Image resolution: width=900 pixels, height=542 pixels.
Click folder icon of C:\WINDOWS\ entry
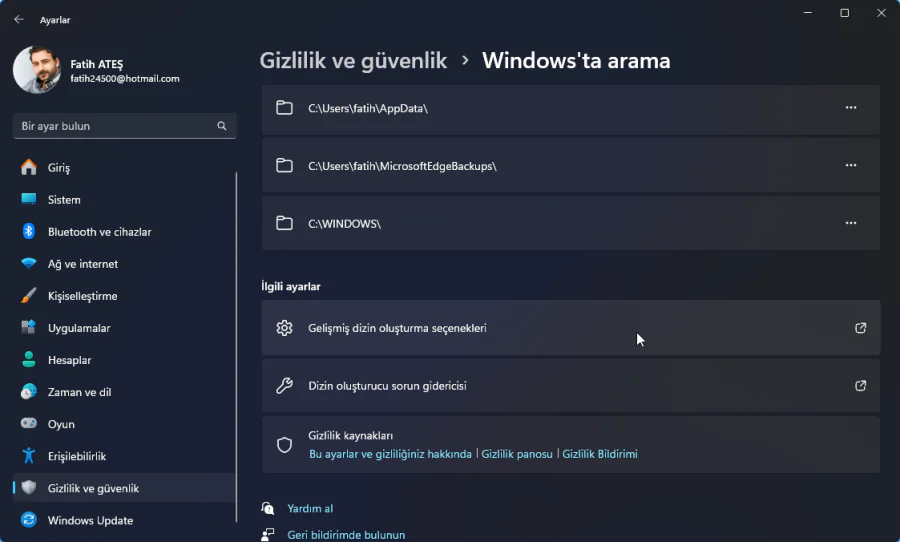284,223
